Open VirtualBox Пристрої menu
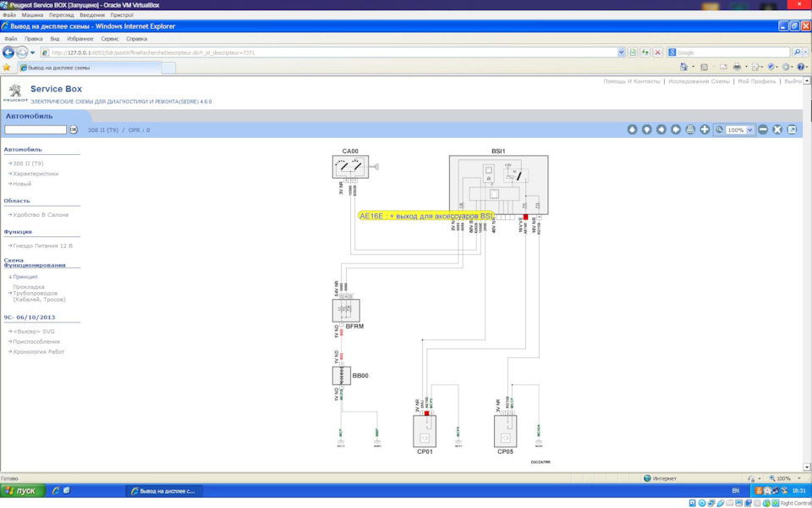 point(122,15)
